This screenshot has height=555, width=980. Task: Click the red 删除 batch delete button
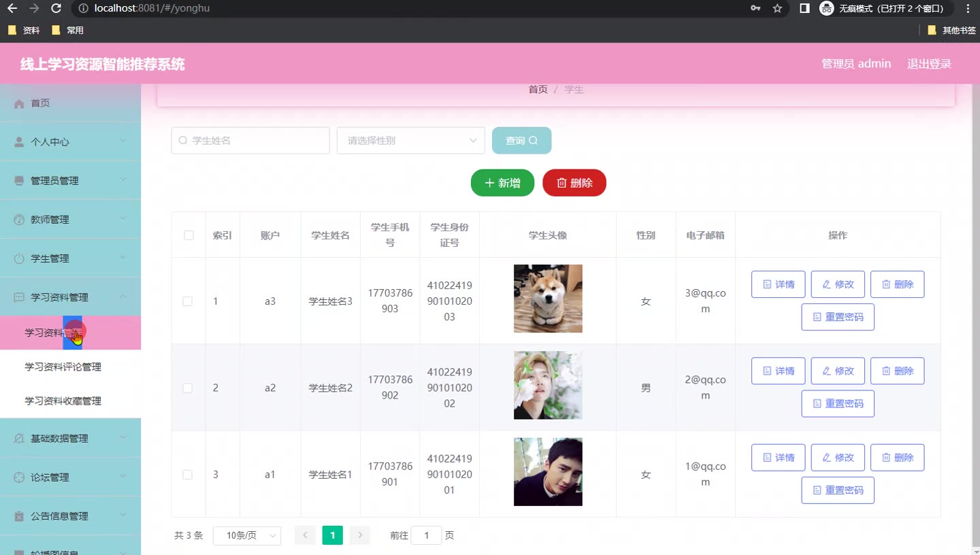pos(574,183)
